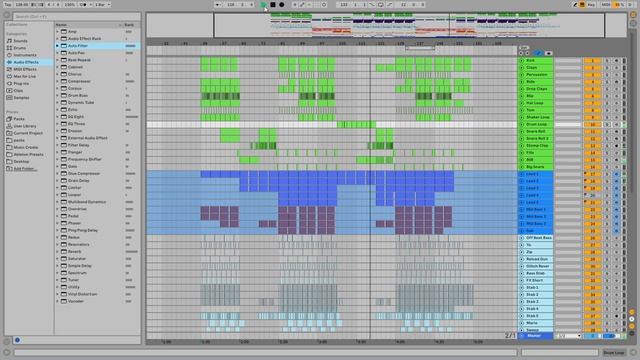Expand the Compressor device presets
The image size is (640, 360).
pos(58,81)
